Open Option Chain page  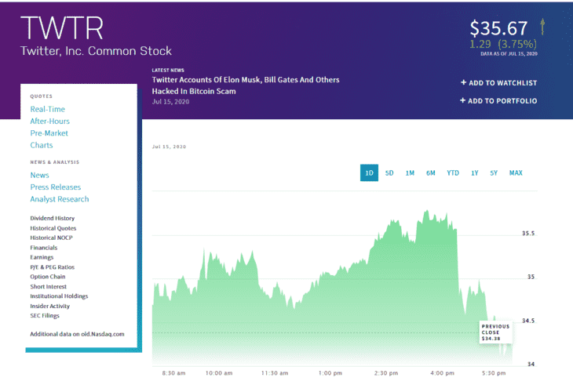48,277
